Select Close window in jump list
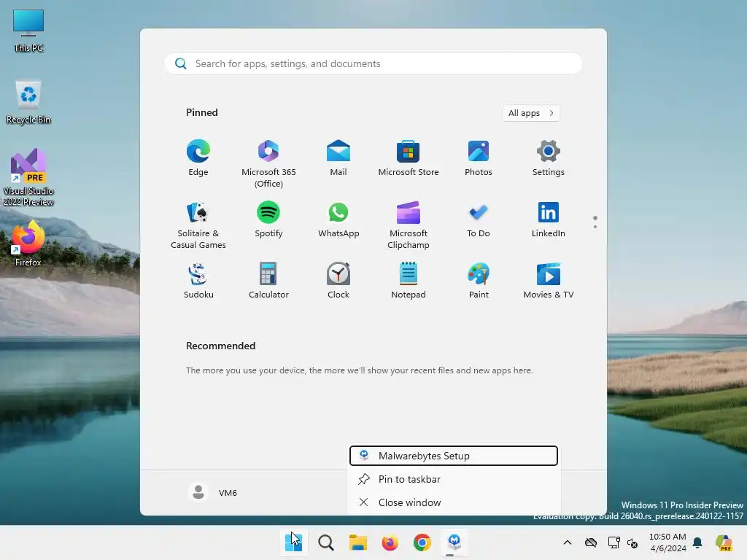 click(454, 502)
